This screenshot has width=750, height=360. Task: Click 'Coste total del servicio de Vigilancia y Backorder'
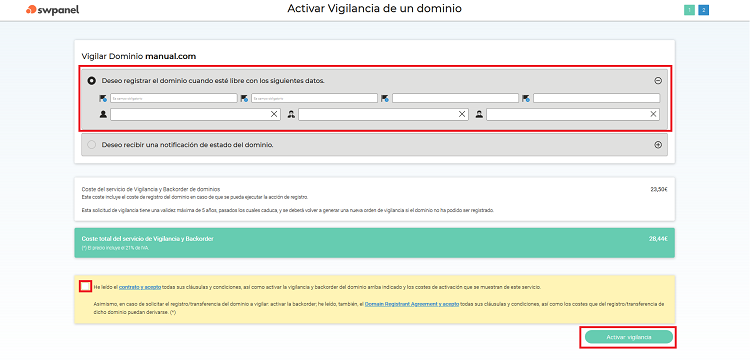[148, 238]
